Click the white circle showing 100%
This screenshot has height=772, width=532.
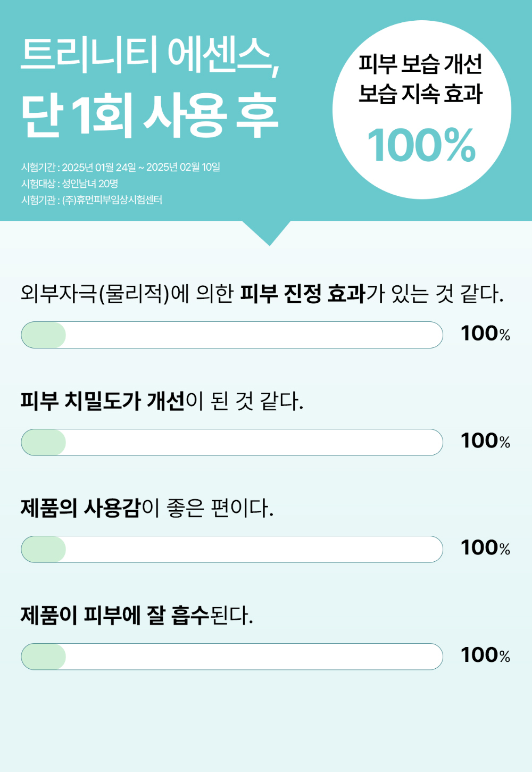422,110
